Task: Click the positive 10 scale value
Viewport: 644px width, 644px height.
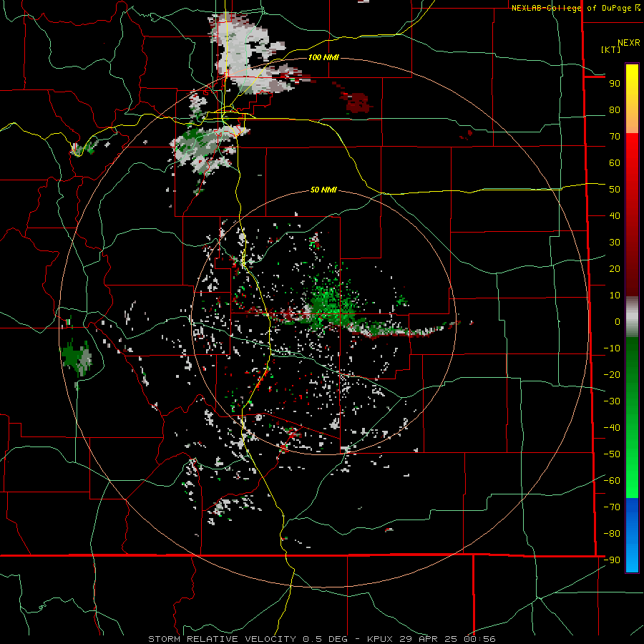Action: [615, 296]
